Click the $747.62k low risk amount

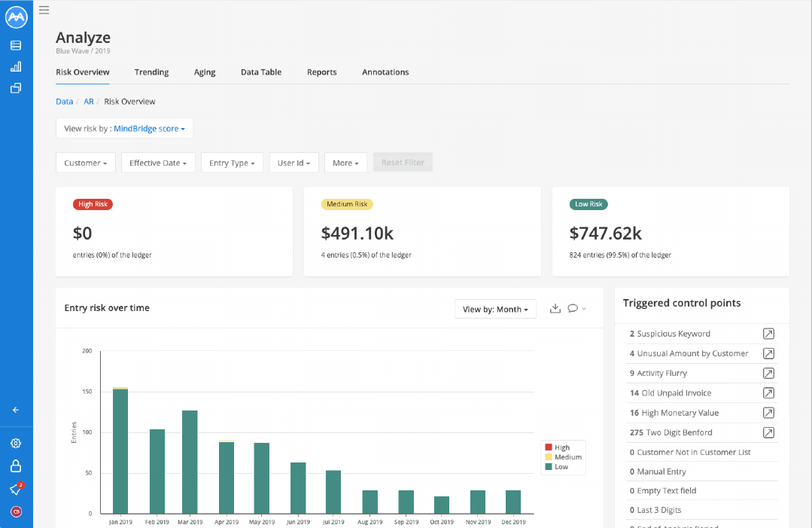[x=605, y=233]
